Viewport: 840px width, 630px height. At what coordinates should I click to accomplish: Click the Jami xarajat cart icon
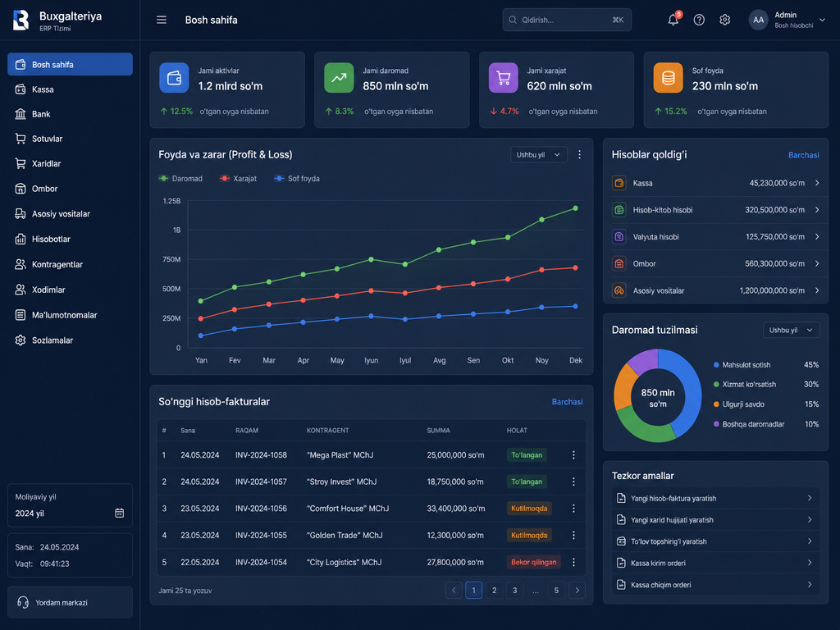tap(504, 78)
